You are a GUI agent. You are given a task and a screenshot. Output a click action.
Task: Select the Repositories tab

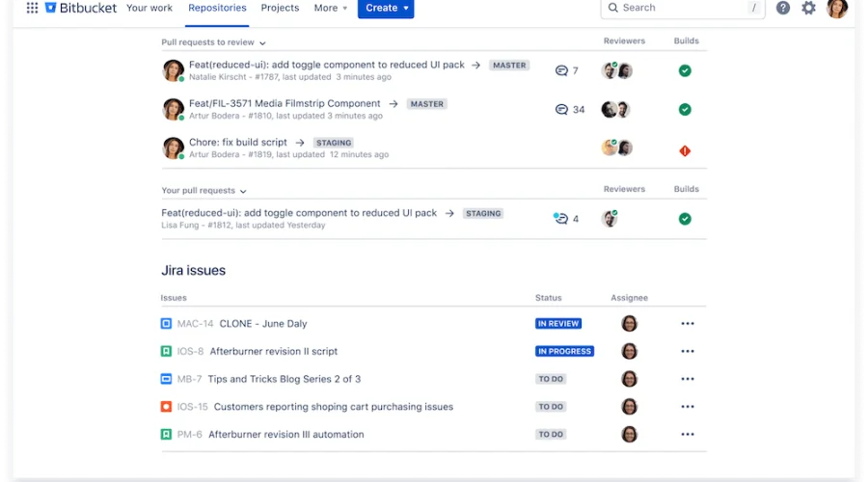pyautogui.click(x=217, y=8)
